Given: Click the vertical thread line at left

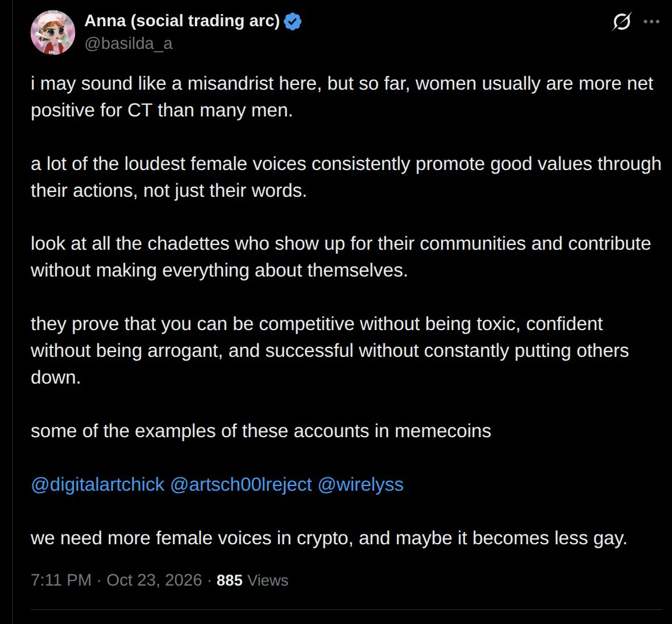Looking at the screenshot, I should click(12, 312).
